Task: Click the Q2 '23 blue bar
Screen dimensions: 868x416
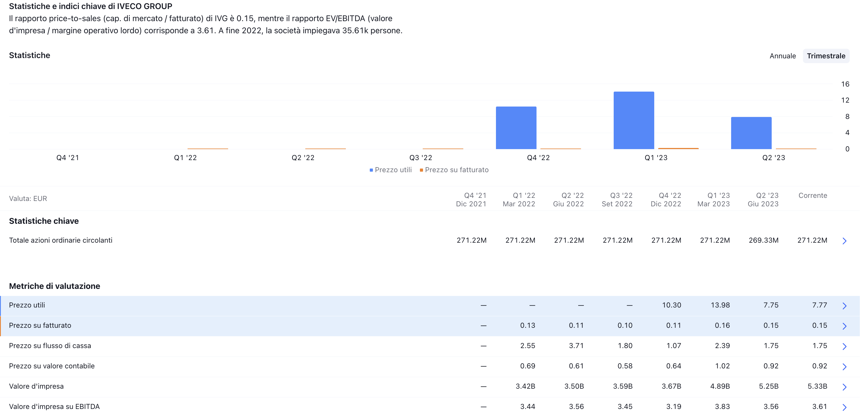Action: click(751, 133)
